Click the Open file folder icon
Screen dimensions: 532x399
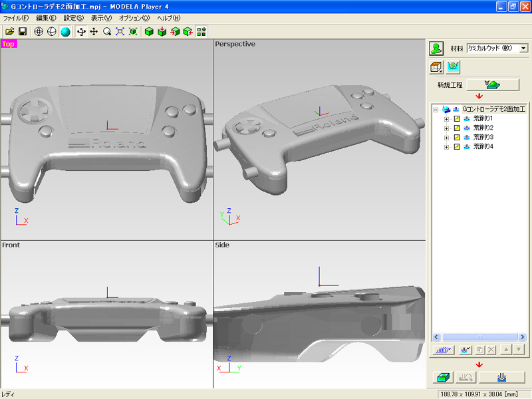coord(9,31)
